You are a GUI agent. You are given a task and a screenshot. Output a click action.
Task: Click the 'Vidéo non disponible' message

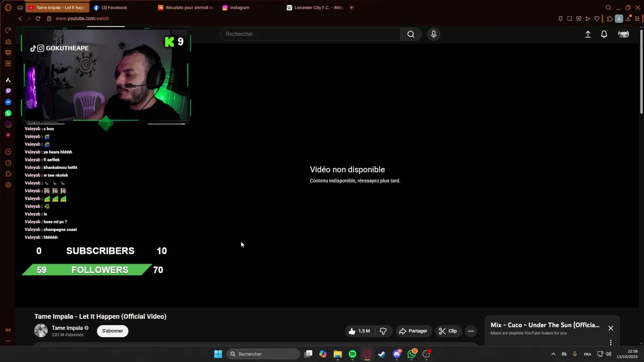click(347, 170)
